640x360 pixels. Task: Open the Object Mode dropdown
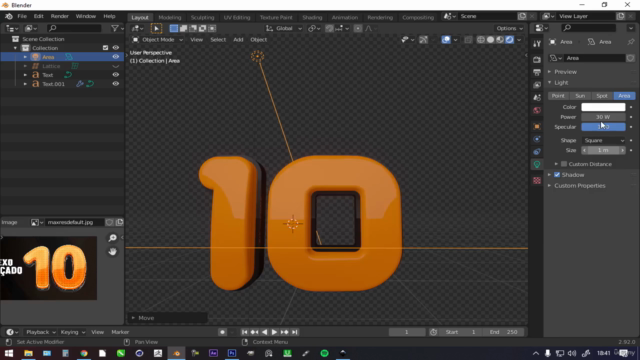pyautogui.click(x=158, y=40)
